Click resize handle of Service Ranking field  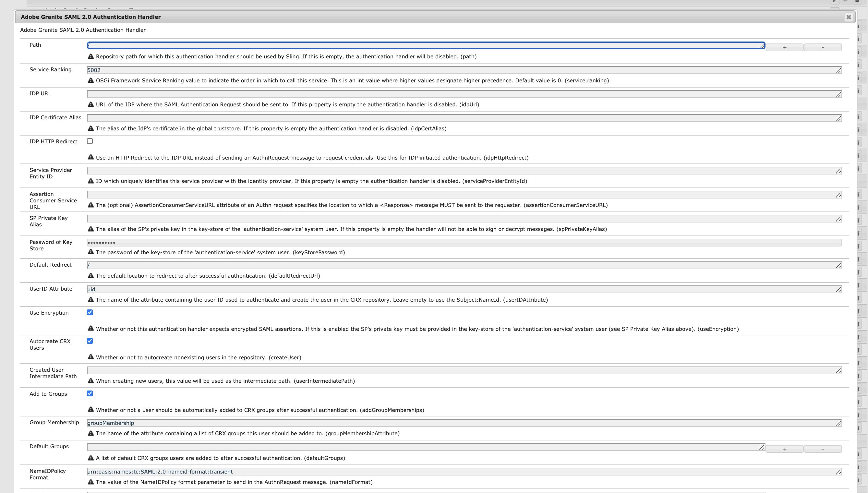click(838, 70)
